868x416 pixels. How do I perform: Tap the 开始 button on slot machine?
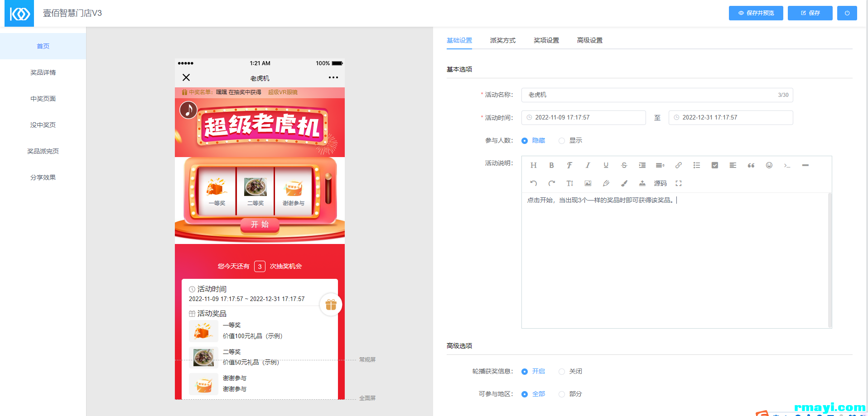pos(260,225)
